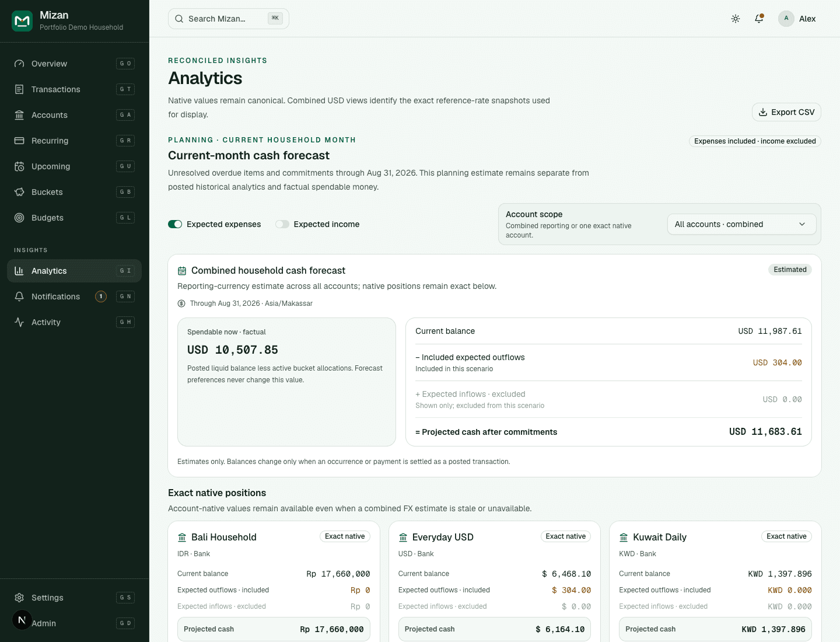Click the Buckets piggy bank icon
The height and width of the screenshot is (642, 840).
coord(19,192)
